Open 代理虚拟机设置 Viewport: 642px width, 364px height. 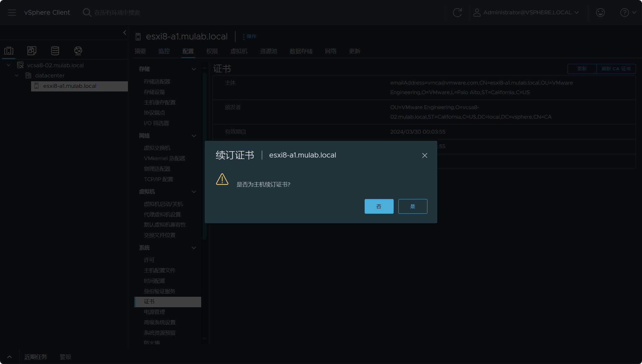(162, 215)
